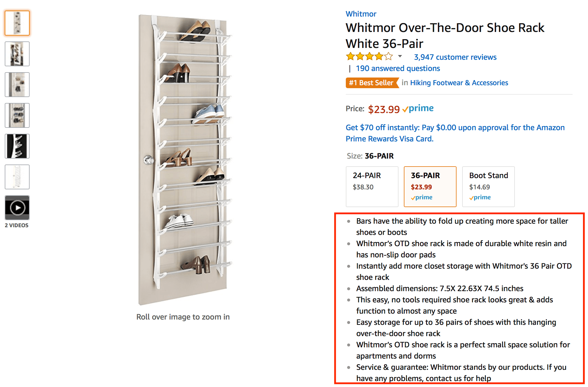Open Hiking Footwear & Accessories category
The height and width of the screenshot is (387, 588).
tap(459, 83)
